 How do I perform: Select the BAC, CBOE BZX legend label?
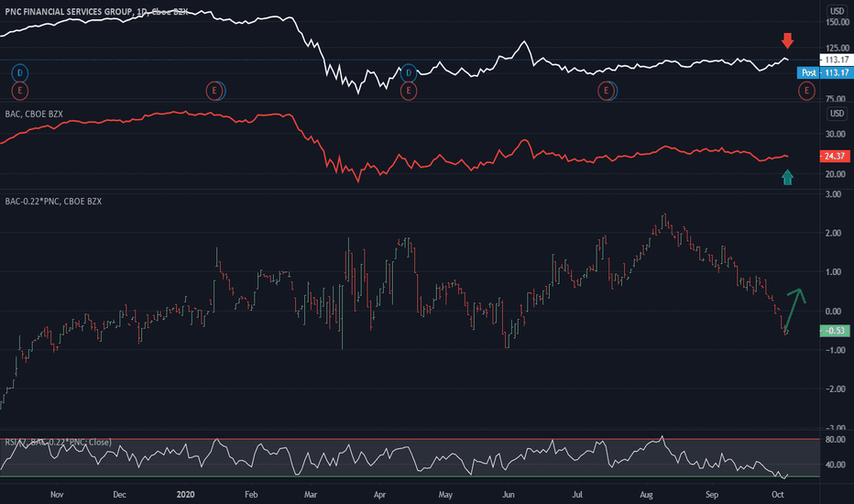pyautogui.click(x=34, y=114)
